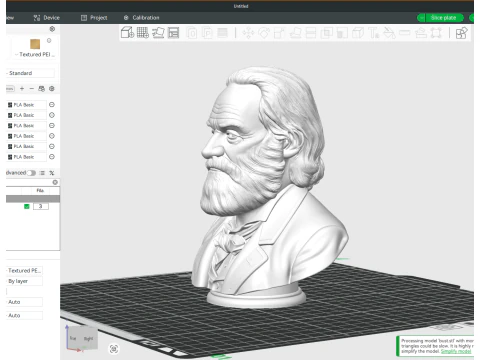This screenshot has height=360, width=480.
Task: Select the Assemble tool icon
Action: [421, 33]
